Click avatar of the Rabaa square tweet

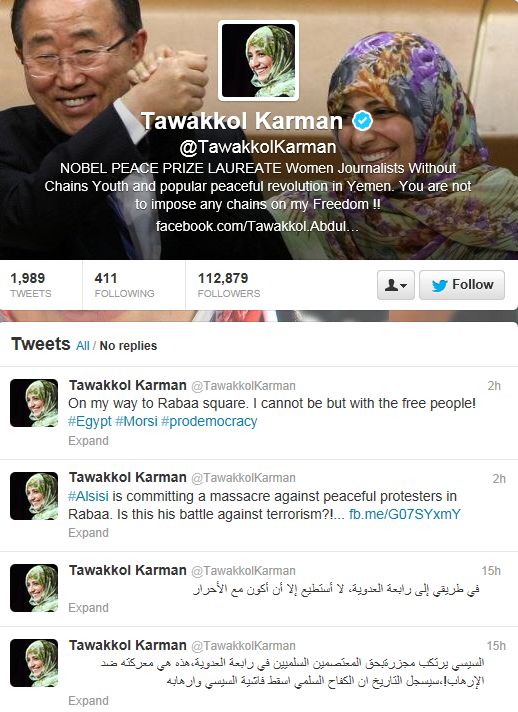pos(34,403)
